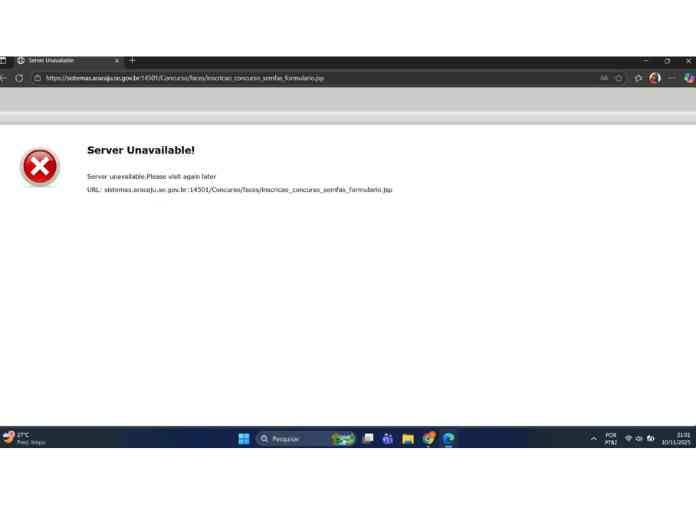Open Google Chrome from the taskbar
The width and height of the screenshot is (696, 505).
[429, 438]
